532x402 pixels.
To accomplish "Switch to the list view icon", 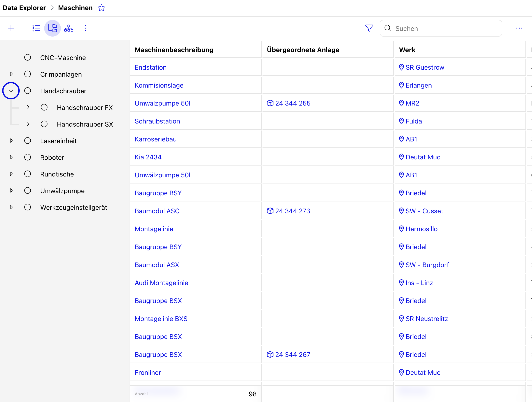I will pyautogui.click(x=36, y=28).
